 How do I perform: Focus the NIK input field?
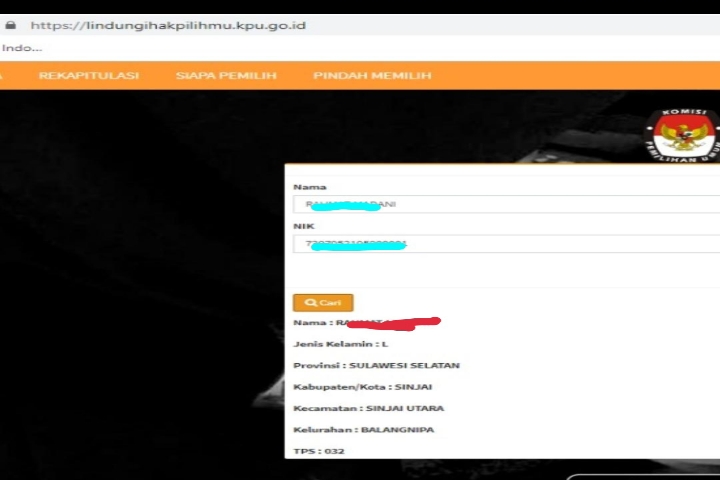tap(506, 244)
